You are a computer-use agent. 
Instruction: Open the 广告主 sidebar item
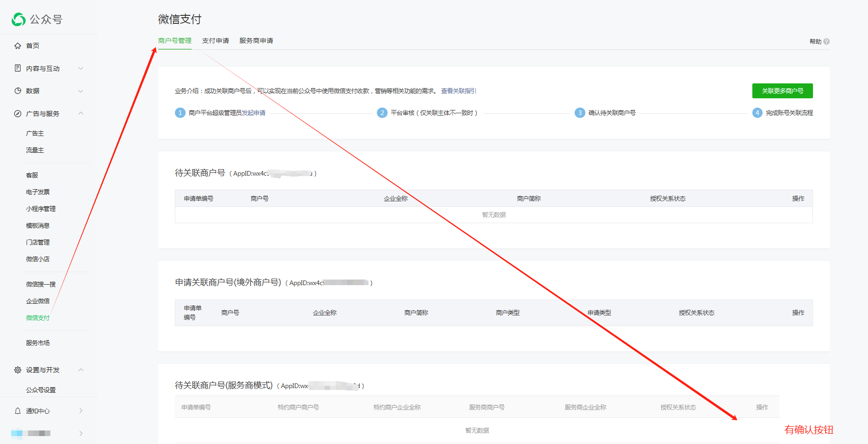(35, 133)
